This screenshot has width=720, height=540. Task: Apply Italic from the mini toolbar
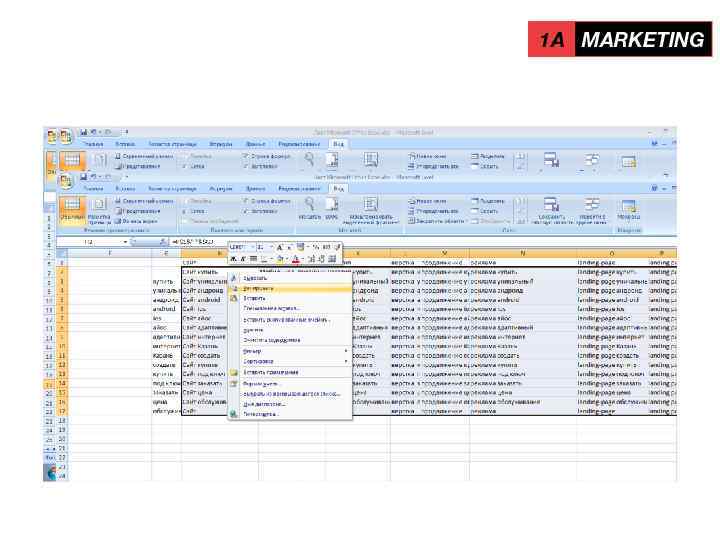[x=243, y=259]
